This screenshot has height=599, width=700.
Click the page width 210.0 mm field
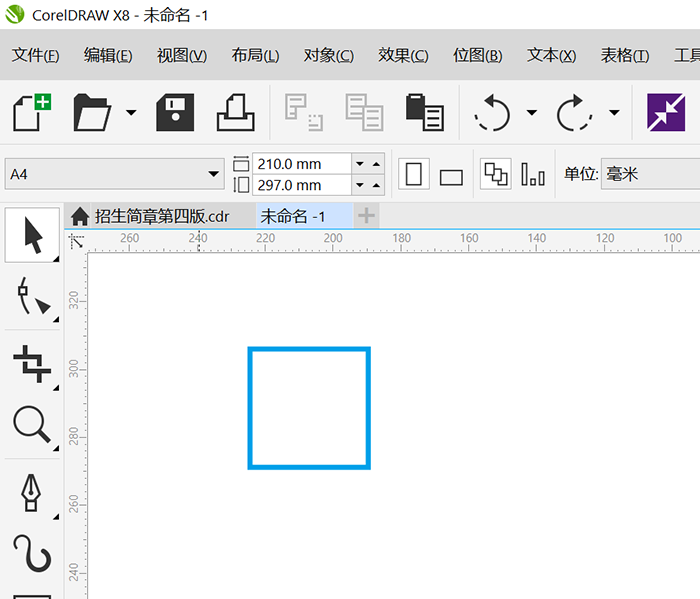301,164
